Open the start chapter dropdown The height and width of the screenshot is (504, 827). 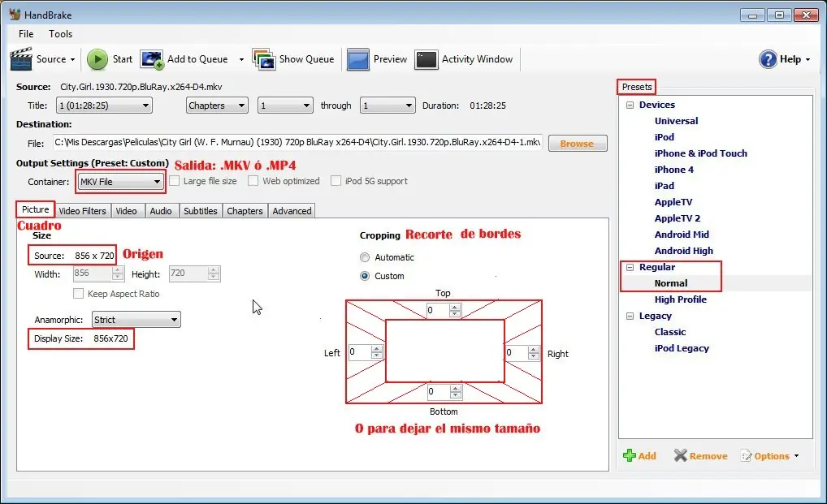285,106
